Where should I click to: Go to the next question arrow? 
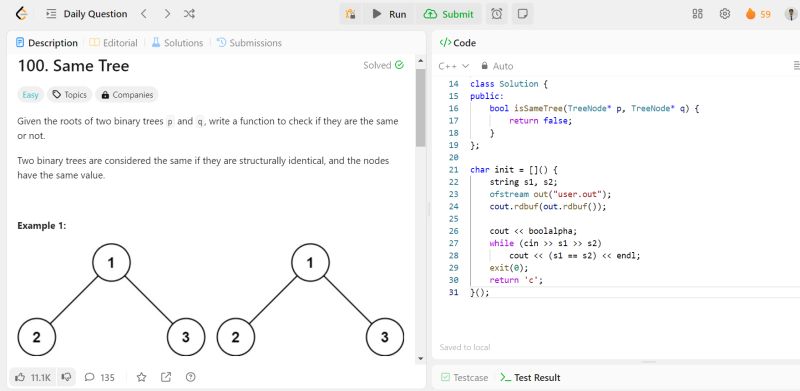pyautogui.click(x=167, y=14)
